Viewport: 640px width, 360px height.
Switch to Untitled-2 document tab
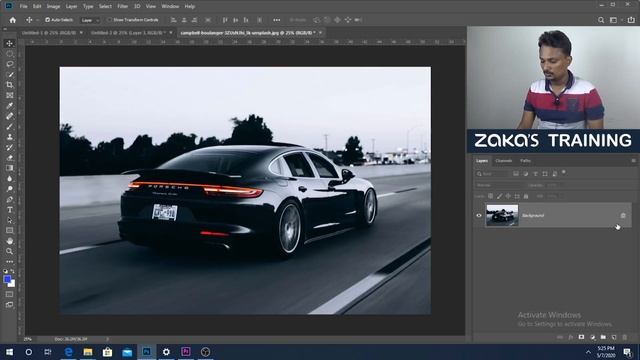click(x=127, y=33)
